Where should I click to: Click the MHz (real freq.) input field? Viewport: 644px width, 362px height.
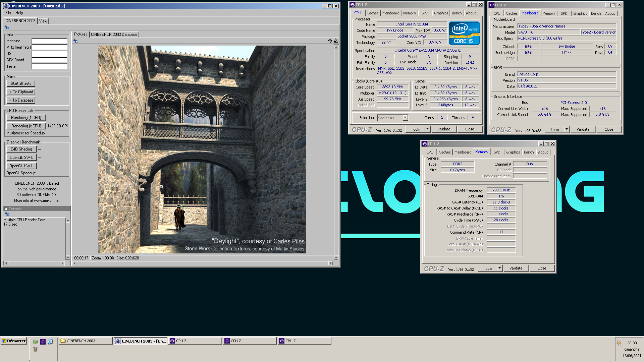coord(50,47)
